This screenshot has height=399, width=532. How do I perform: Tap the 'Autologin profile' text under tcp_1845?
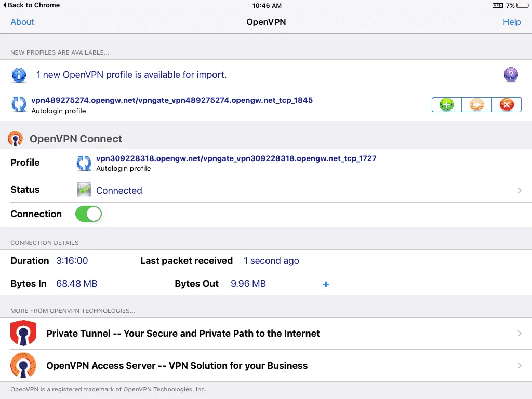coord(58,111)
